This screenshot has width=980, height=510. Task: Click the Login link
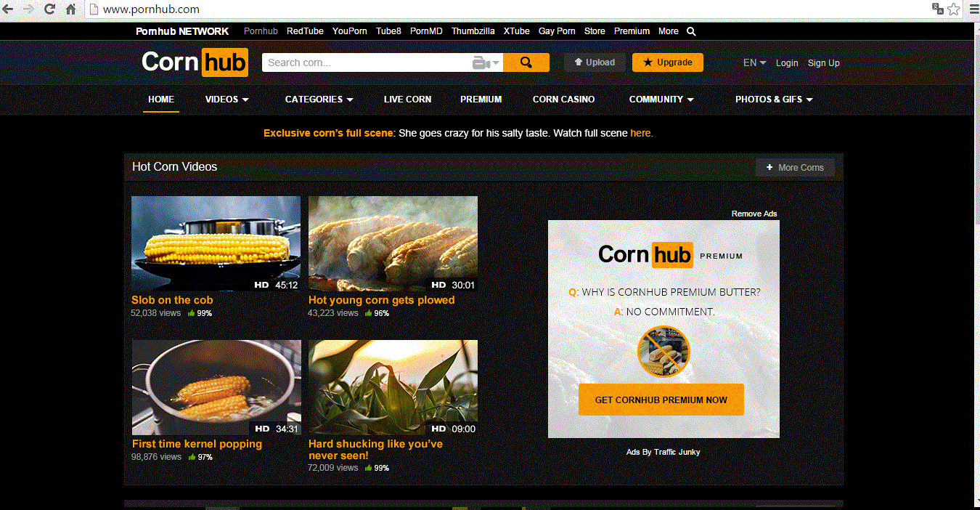point(787,63)
